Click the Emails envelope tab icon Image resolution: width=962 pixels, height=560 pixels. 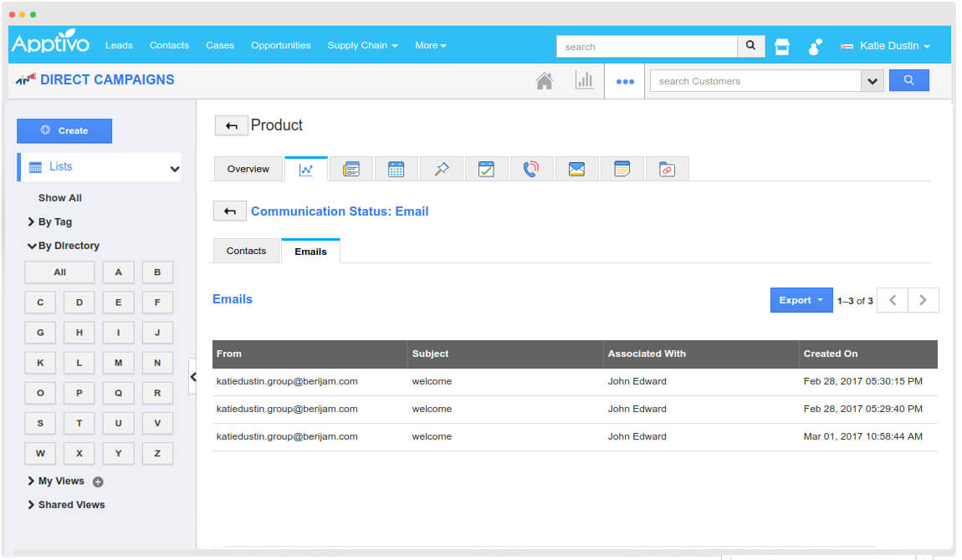pos(576,169)
